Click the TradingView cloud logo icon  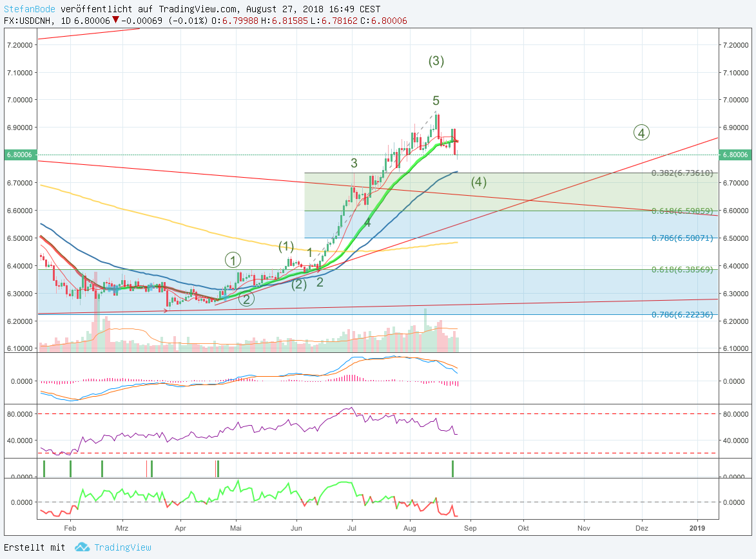(82, 547)
